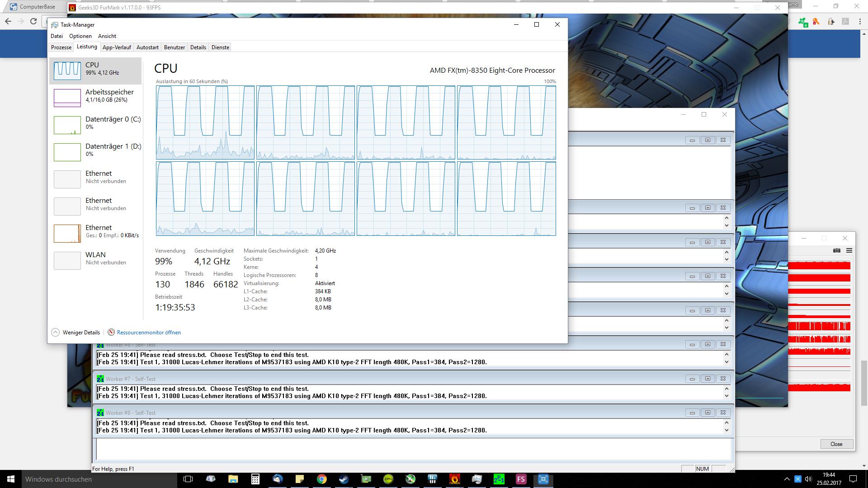
Task: Show hidden system tray icons
Action: 787,479
